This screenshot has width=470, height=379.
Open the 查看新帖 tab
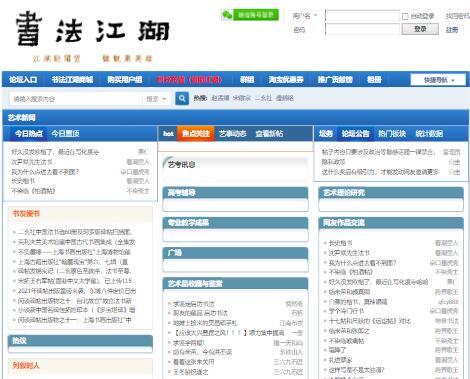coord(269,134)
